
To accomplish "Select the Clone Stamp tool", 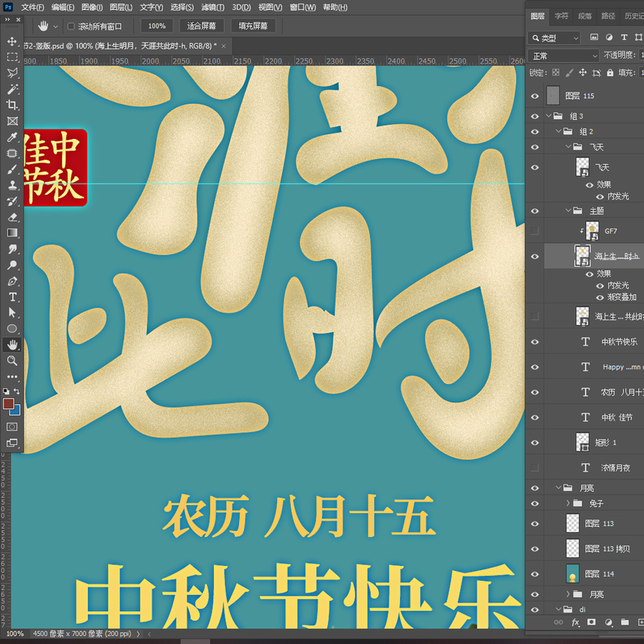I will [x=12, y=185].
